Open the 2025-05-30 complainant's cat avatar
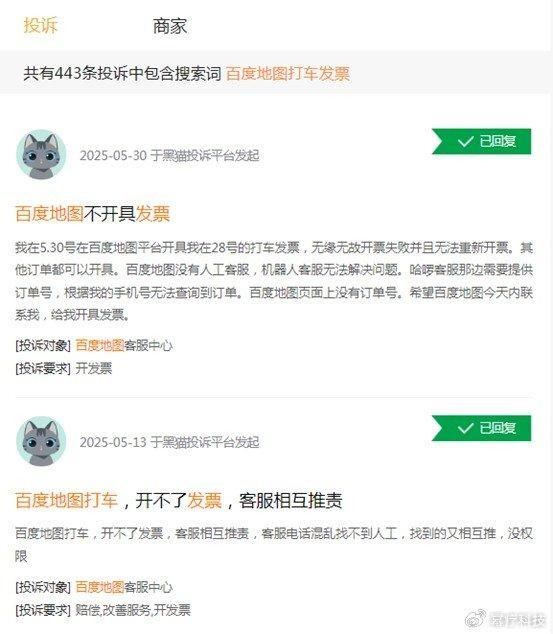This screenshot has height=634, width=553. (41, 154)
